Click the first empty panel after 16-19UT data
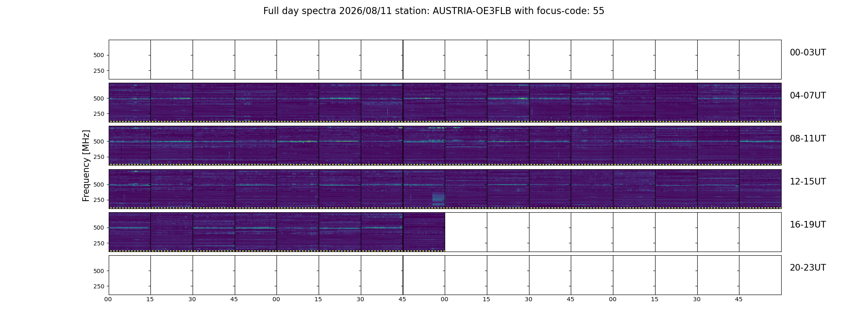 (466, 232)
